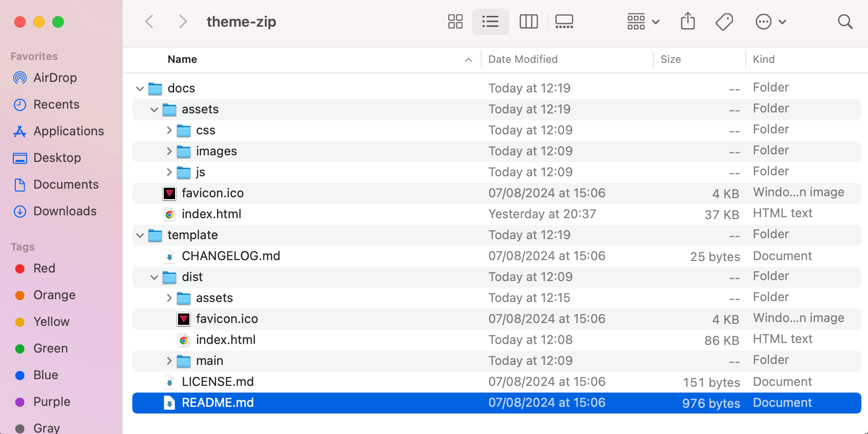The image size is (868, 434).
Task: Click the Tags toolbar icon
Action: click(x=724, y=22)
